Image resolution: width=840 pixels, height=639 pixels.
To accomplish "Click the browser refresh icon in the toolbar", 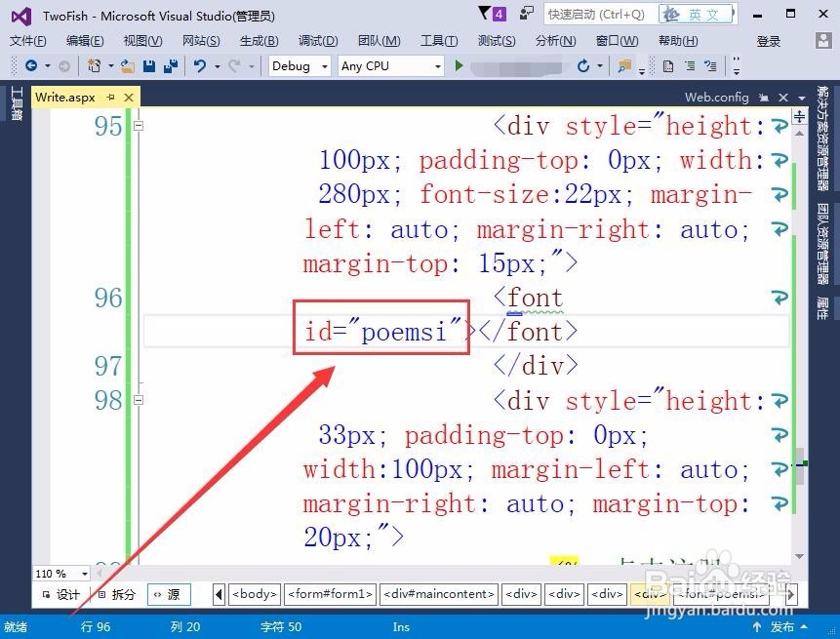I will click(583, 66).
